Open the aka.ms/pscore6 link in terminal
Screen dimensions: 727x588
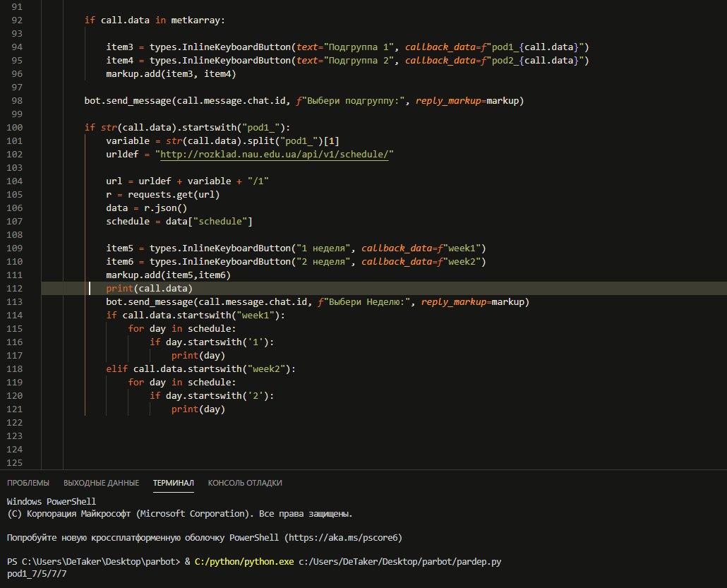coord(343,537)
